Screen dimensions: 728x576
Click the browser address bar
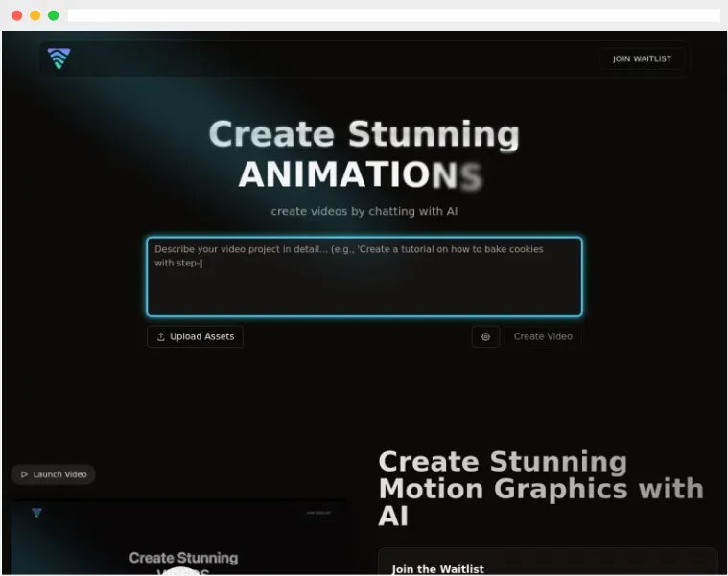click(393, 15)
